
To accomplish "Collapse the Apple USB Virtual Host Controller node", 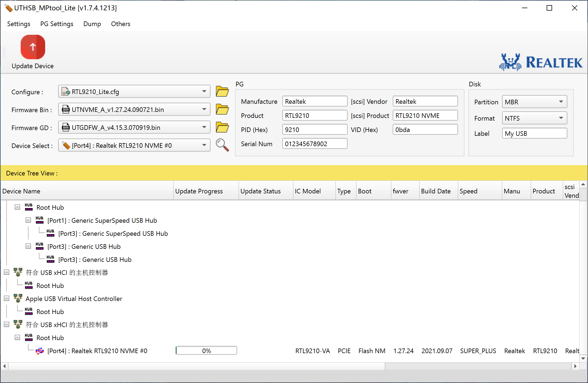I will [7, 299].
